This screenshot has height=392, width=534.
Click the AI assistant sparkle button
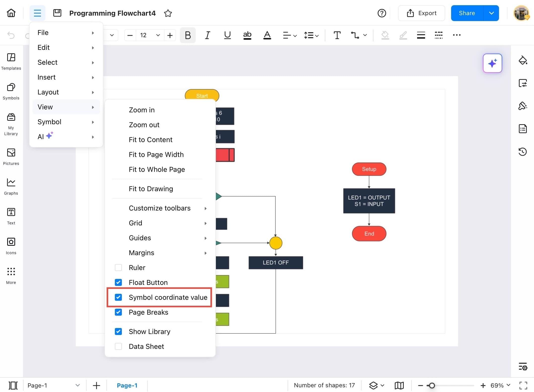(492, 63)
